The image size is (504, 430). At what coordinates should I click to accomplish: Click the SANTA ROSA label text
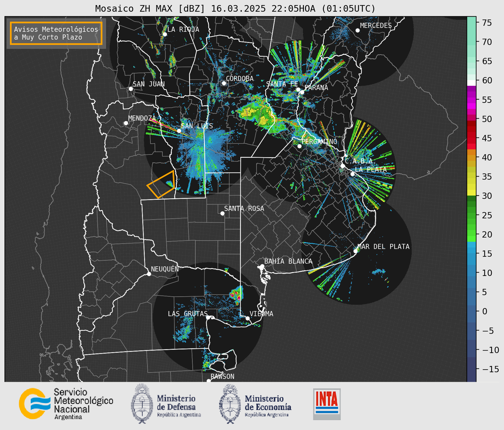(244, 209)
